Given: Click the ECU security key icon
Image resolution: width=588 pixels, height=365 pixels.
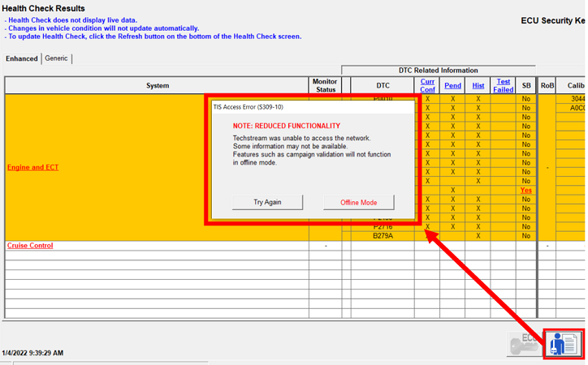Looking at the screenshot, I should pos(524,343).
